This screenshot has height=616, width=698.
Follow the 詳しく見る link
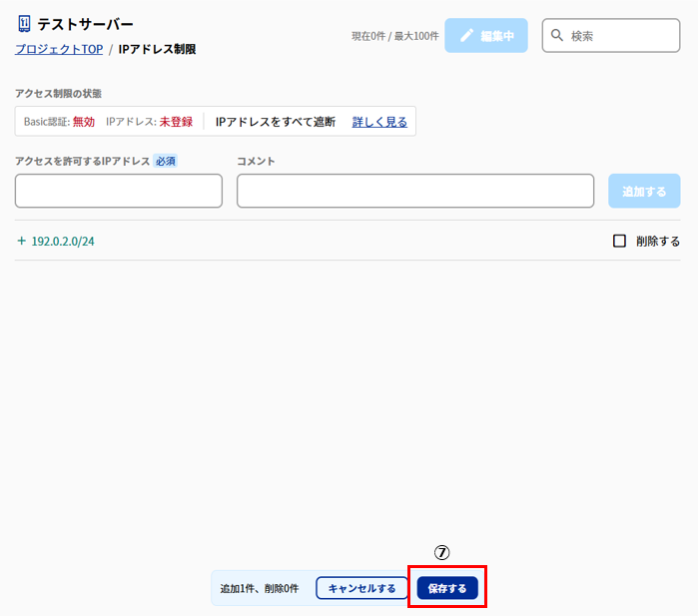pos(379,122)
